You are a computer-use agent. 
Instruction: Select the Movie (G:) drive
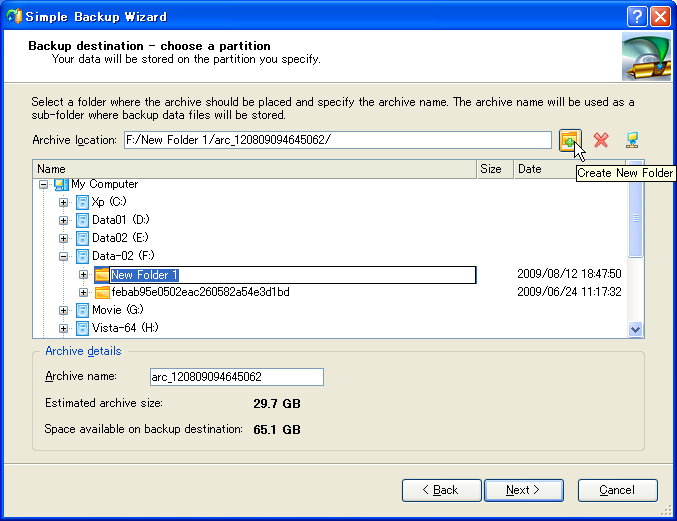pyautogui.click(x=117, y=310)
